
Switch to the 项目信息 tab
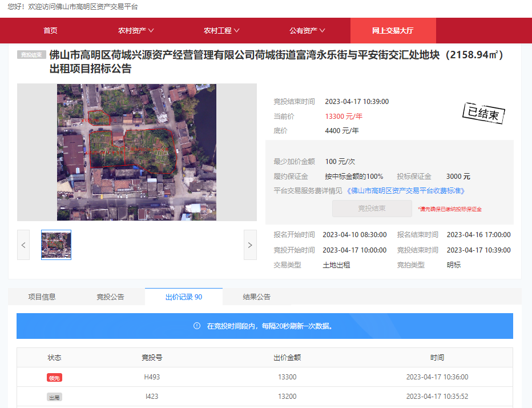[x=42, y=297]
